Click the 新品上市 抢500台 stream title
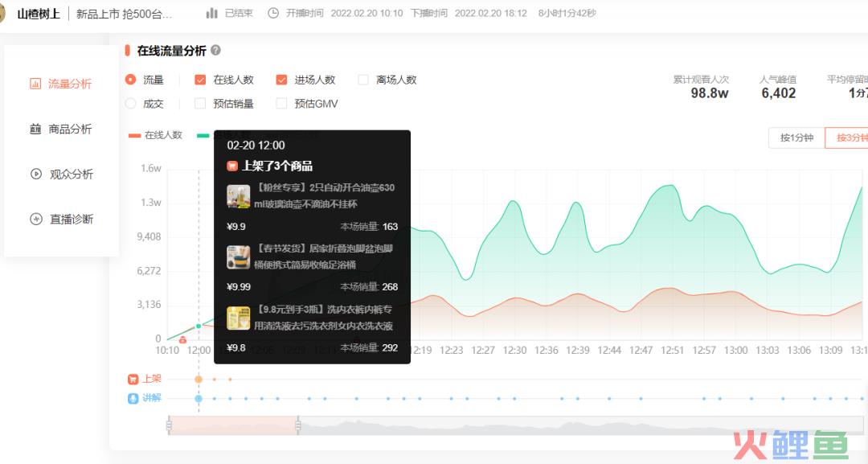Viewport: 868px width, 464px height. pos(125,14)
